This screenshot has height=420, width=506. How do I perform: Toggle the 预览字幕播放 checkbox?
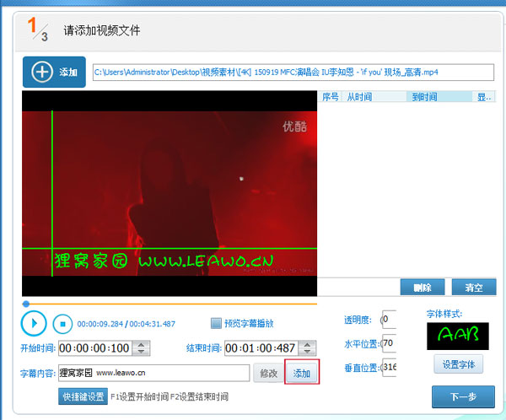click(x=217, y=323)
